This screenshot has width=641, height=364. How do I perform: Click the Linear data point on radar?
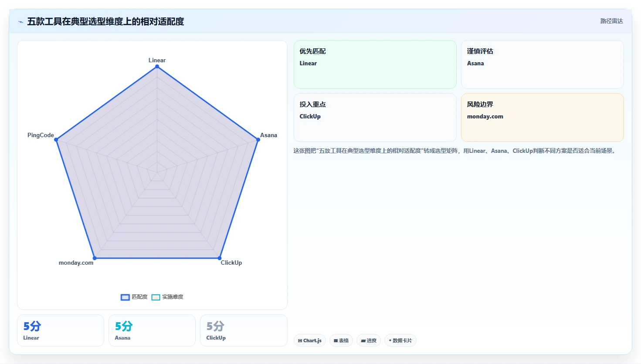point(157,67)
